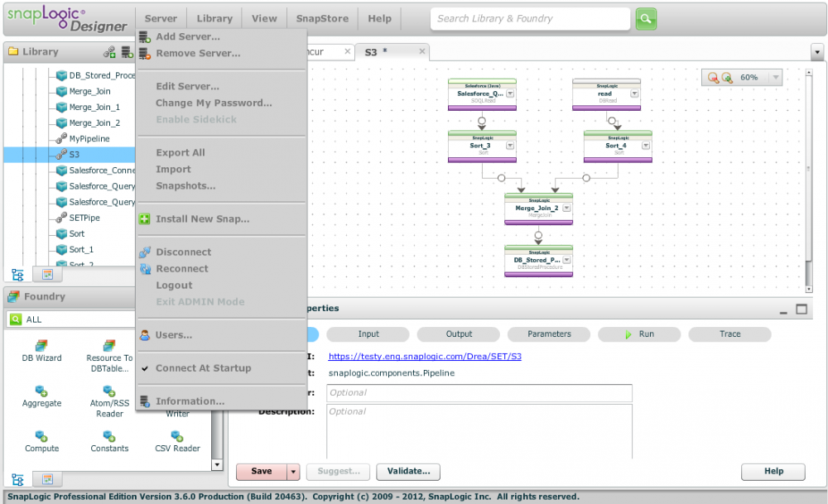The width and height of the screenshot is (828, 504).
Task: Select the read DBRead component on canvas
Action: [607, 94]
